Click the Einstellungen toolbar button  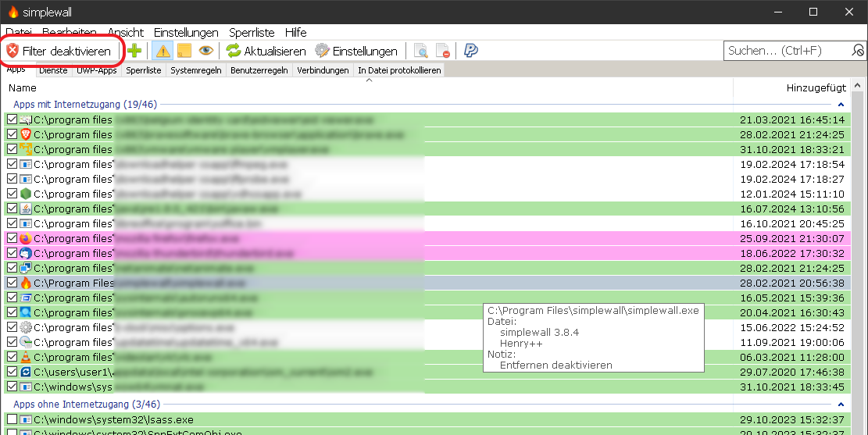coord(356,51)
